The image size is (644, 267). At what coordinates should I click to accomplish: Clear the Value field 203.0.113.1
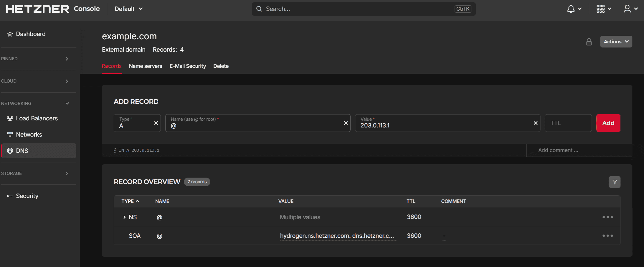[x=535, y=123]
